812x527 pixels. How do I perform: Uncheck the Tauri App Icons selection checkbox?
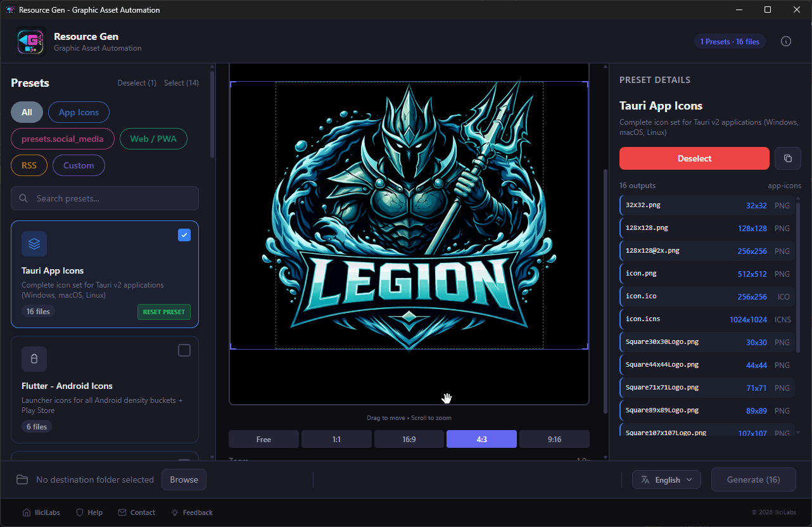pyautogui.click(x=184, y=234)
